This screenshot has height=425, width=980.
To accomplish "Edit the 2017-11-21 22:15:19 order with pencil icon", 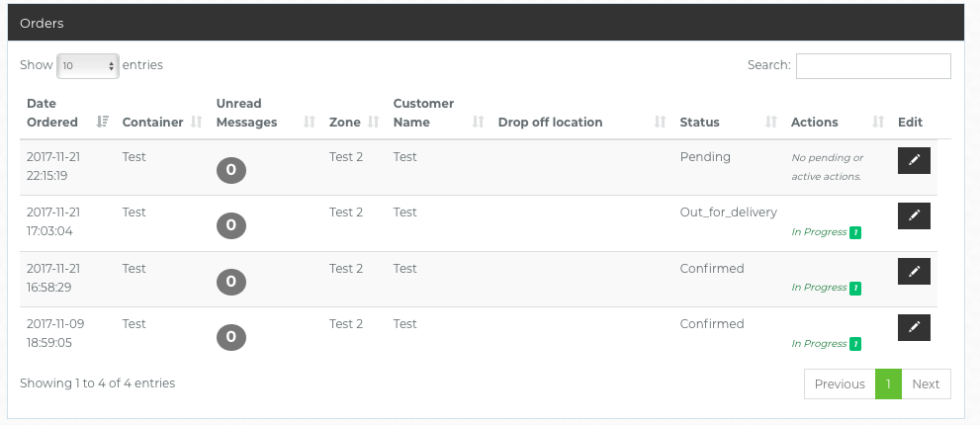I will pos(914,160).
